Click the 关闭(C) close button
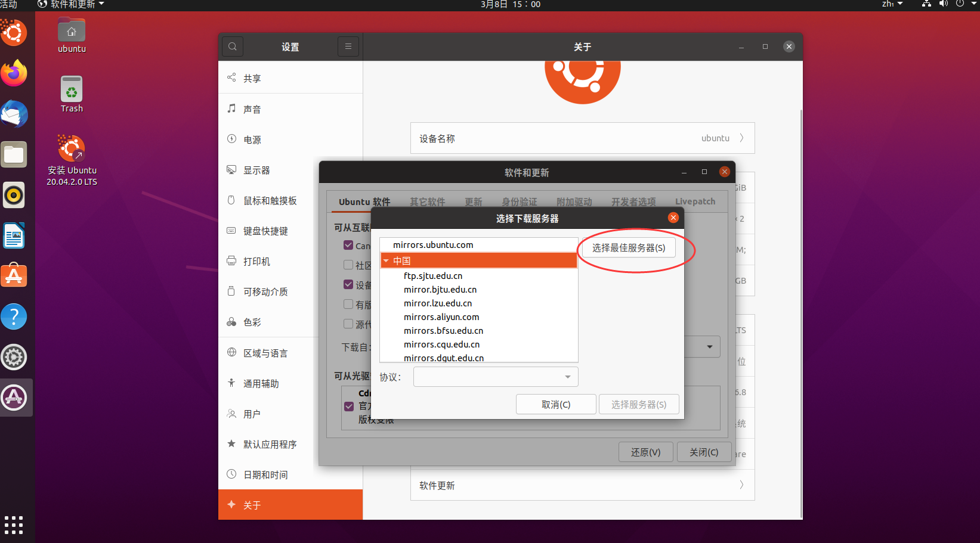The image size is (980, 543). pyautogui.click(x=704, y=452)
